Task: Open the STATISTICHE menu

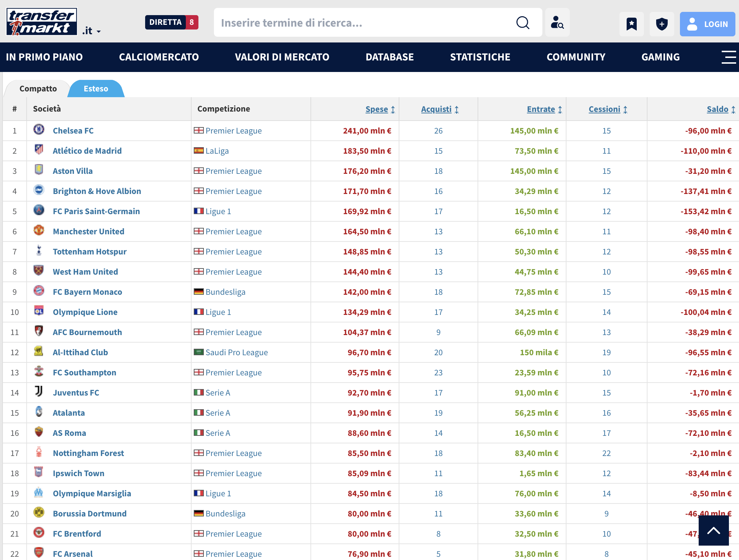Action: (x=480, y=57)
